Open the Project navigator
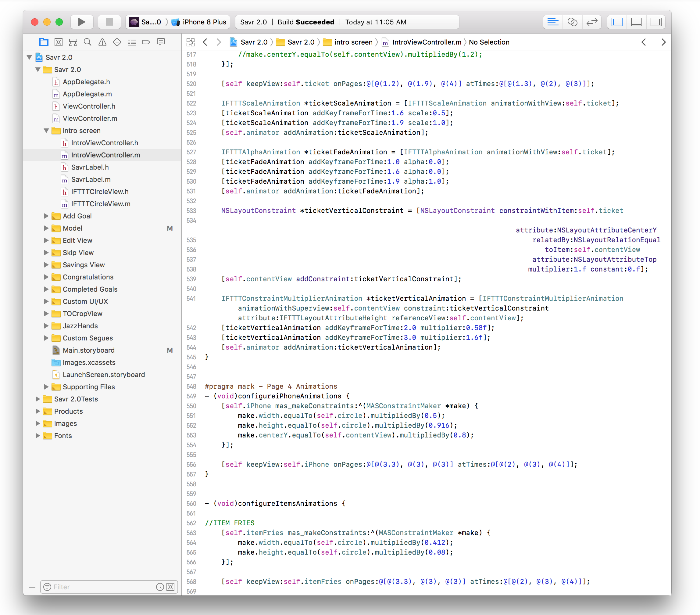This screenshot has width=700, height=615. [x=44, y=42]
